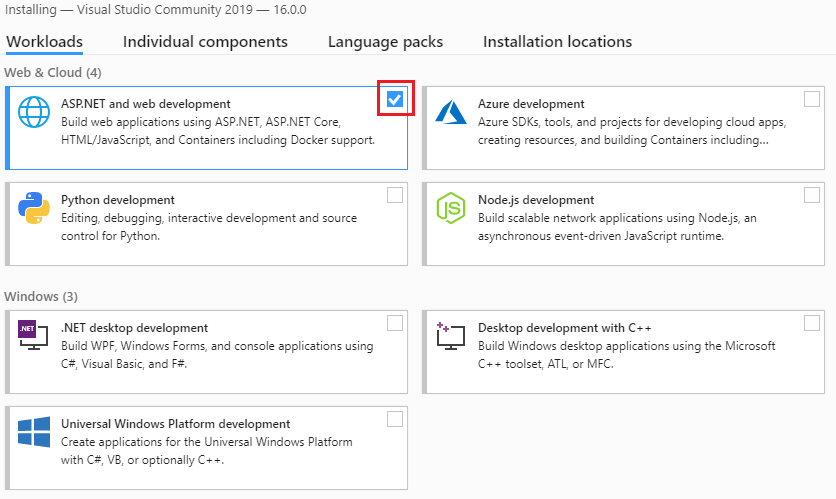Viewport: 836px width, 499px height.
Task: Click Universal Windows Platform development title
Action: click(x=175, y=424)
